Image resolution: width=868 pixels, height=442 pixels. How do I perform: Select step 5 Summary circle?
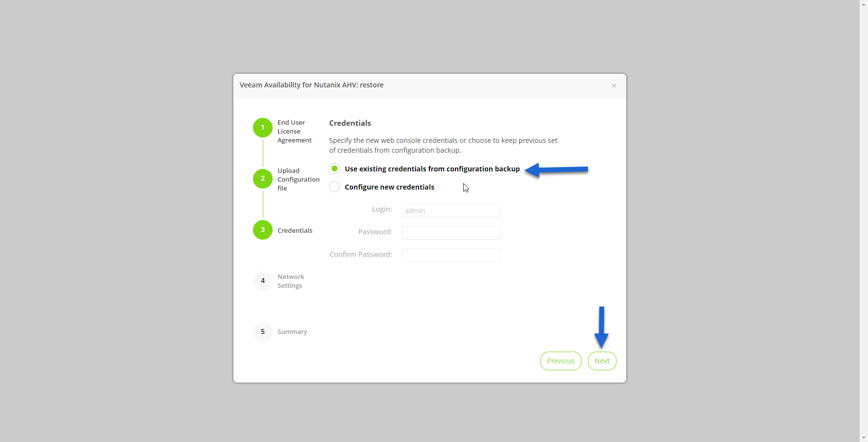coord(263,332)
